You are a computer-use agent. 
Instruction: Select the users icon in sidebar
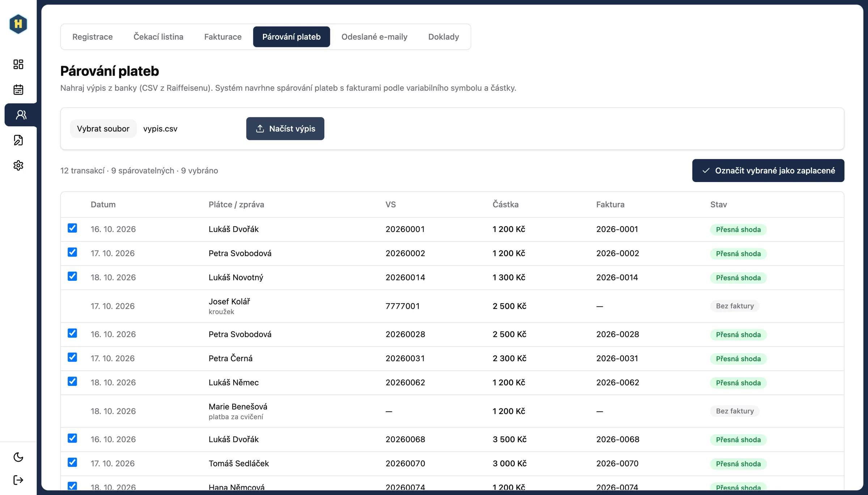pyautogui.click(x=21, y=115)
